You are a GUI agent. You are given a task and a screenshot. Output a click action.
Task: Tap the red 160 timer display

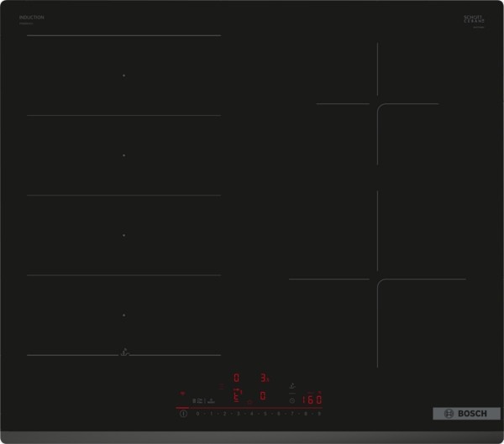click(312, 400)
